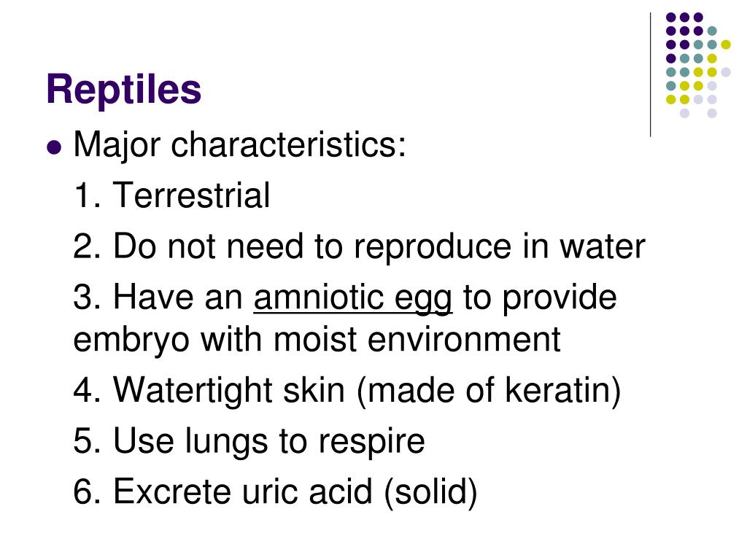Click the yellow dot at lower left of pattern
This screenshot has height=560, width=747.
coord(671,99)
